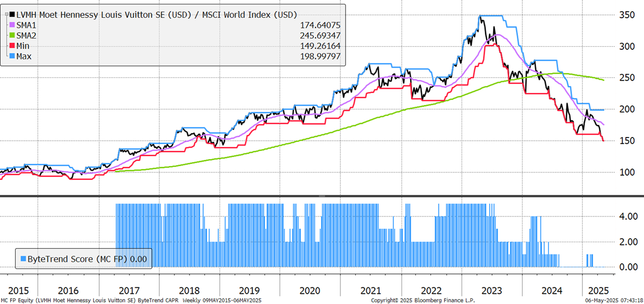Click the Max value 198.99797
This screenshot has width=644, height=304.
(x=319, y=56)
